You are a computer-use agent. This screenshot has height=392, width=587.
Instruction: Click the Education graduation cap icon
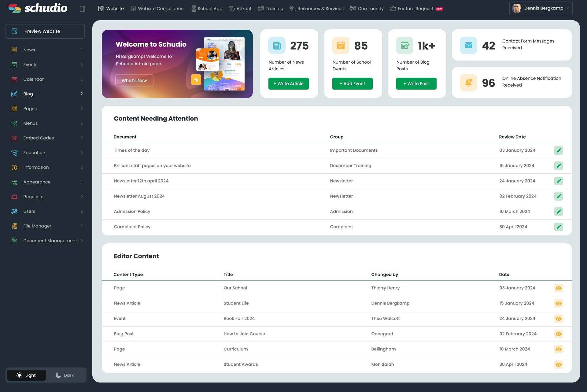pyautogui.click(x=14, y=153)
